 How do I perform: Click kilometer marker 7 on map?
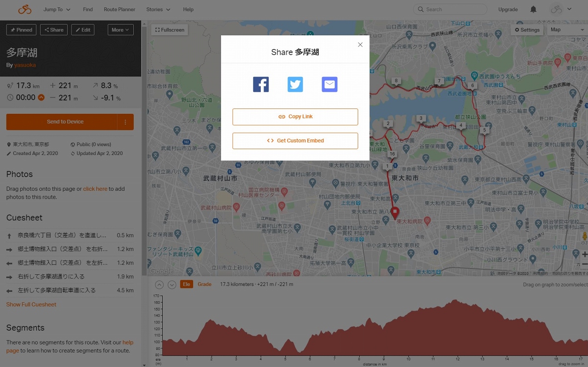(439, 81)
